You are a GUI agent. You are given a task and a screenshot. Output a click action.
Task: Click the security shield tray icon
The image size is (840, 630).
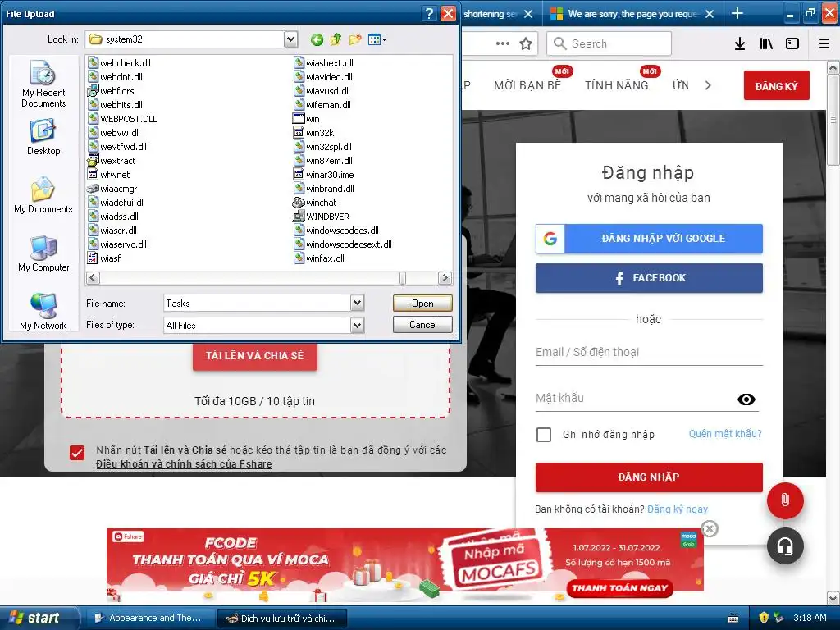coord(764,618)
